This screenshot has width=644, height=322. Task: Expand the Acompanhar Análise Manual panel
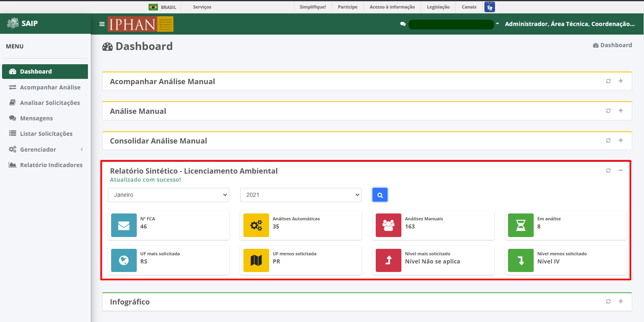point(621,81)
